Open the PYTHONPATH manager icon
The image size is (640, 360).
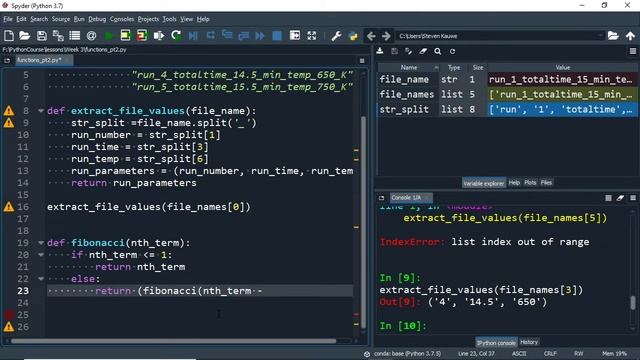(353, 36)
